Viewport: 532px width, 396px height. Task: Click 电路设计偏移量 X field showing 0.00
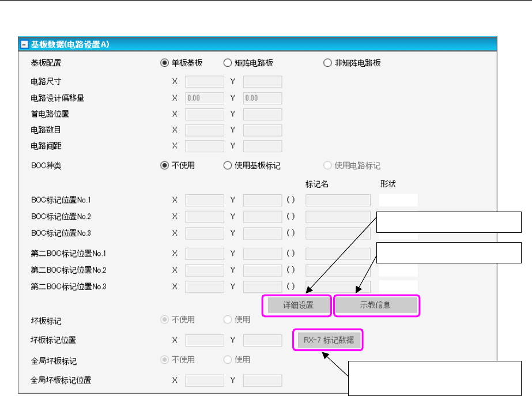pyautogui.click(x=205, y=98)
